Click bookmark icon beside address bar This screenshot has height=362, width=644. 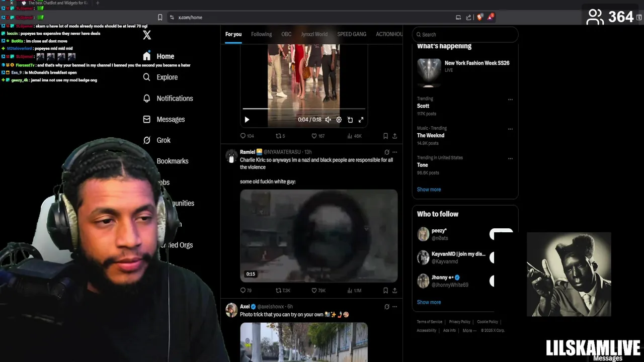(160, 17)
